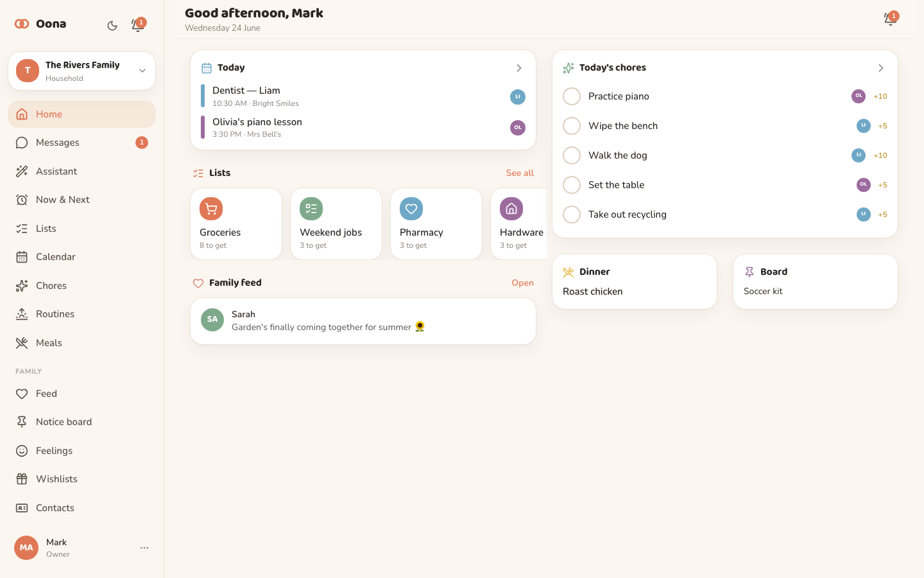Expand The Rivers Family household switcher
This screenshot has width=924, height=578.
pos(81,71)
